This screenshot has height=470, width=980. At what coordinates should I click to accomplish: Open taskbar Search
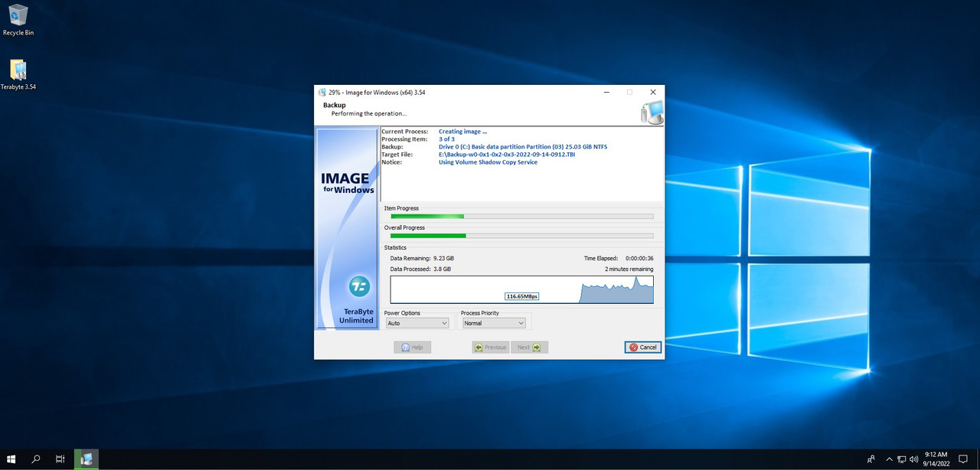[35, 459]
